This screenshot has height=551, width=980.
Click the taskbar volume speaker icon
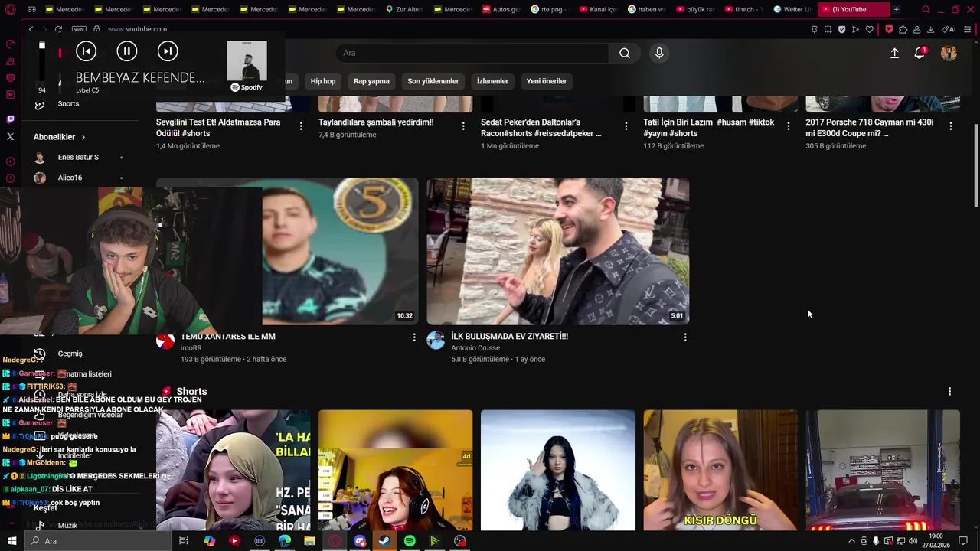(913, 541)
